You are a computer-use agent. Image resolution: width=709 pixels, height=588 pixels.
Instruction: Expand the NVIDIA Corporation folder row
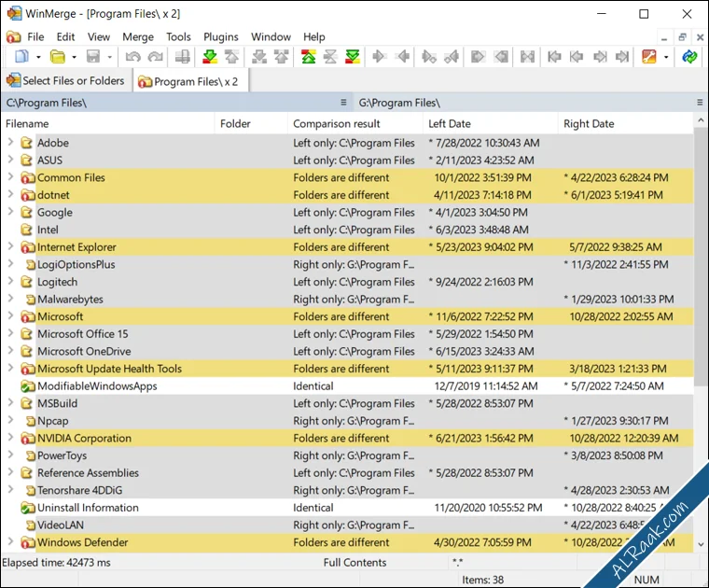tap(10, 438)
